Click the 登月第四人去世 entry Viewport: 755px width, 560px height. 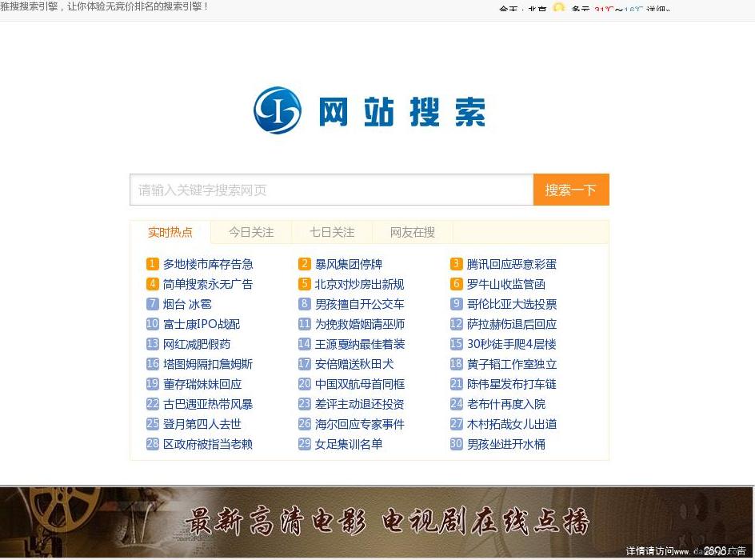pyautogui.click(x=202, y=424)
